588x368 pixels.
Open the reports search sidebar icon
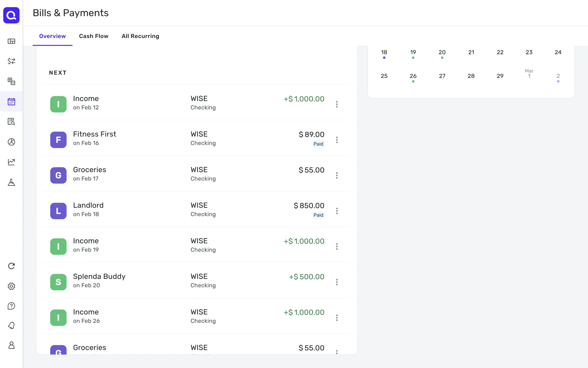(x=11, y=122)
